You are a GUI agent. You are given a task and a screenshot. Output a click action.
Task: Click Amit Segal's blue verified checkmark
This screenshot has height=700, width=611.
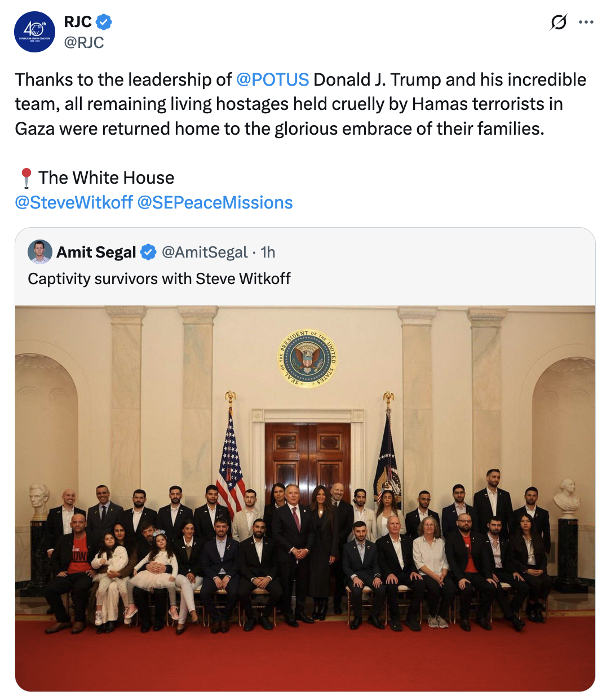pos(148,252)
